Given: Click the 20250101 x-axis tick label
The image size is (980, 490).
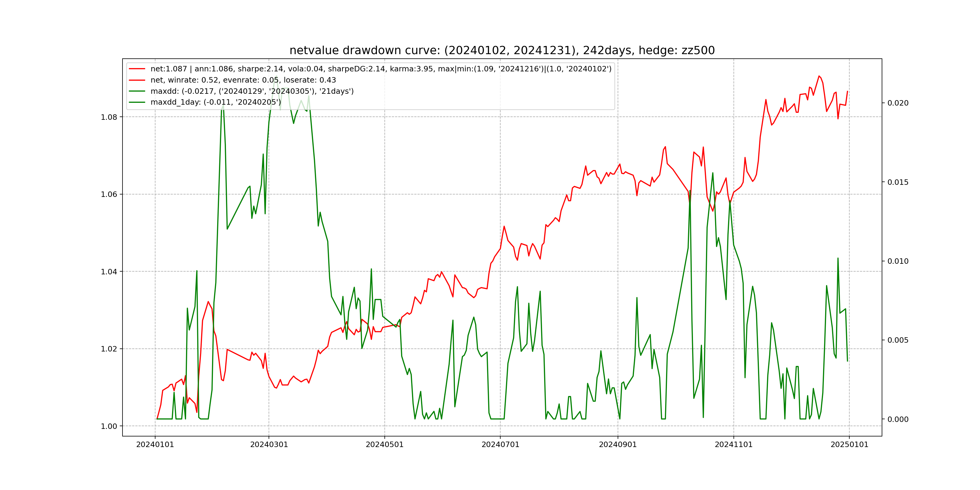Looking at the screenshot, I should click(849, 445).
